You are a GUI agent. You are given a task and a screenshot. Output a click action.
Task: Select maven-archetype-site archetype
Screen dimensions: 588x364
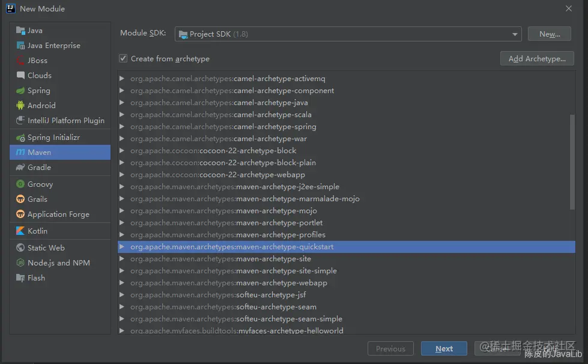(347, 259)
